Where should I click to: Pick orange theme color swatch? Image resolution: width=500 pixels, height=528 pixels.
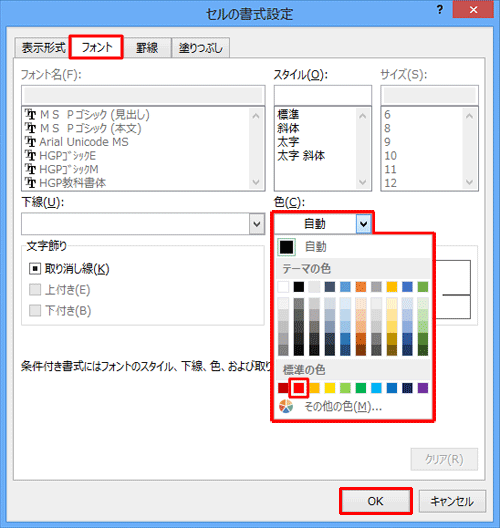pyautogui.click(x=361, y=287)
